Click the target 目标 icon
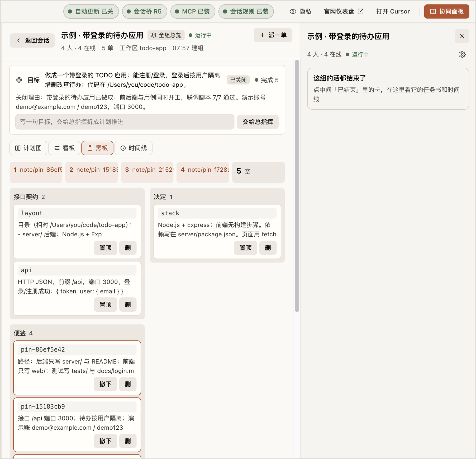The height and width of the screenshot is (459, 476). (x=19, y=80)
